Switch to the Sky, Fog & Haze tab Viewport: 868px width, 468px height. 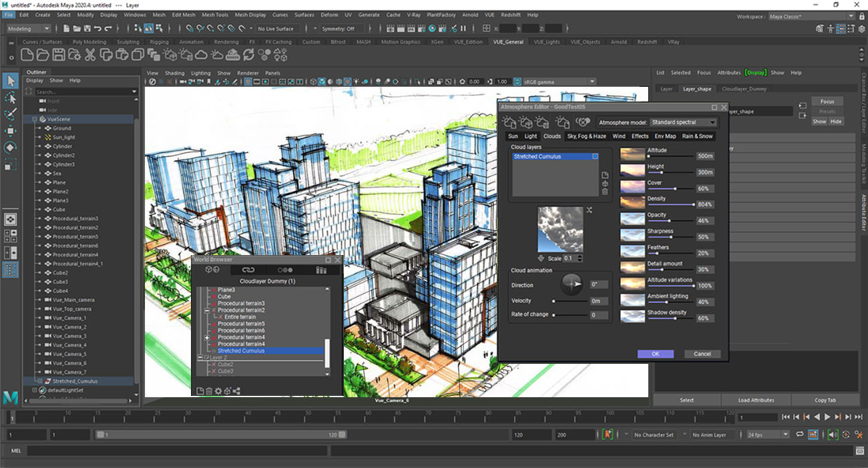[x=586, y=136]
